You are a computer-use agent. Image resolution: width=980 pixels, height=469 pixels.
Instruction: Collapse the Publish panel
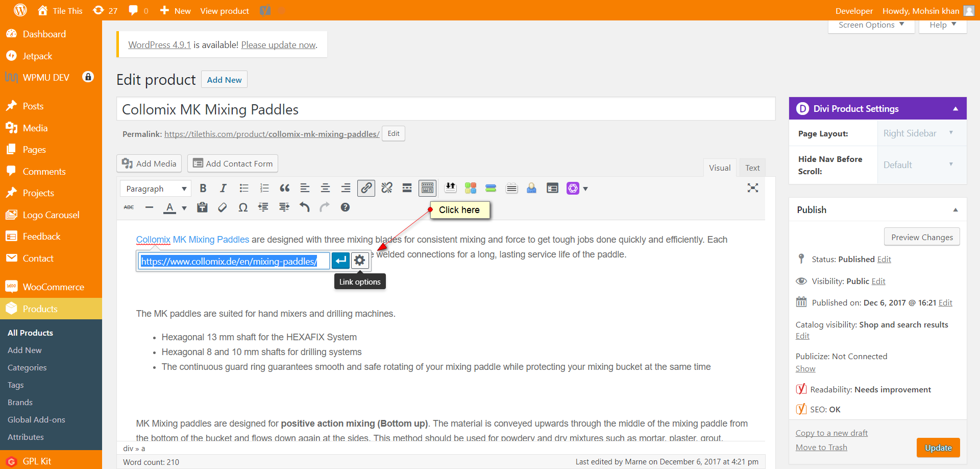[955, 210]
